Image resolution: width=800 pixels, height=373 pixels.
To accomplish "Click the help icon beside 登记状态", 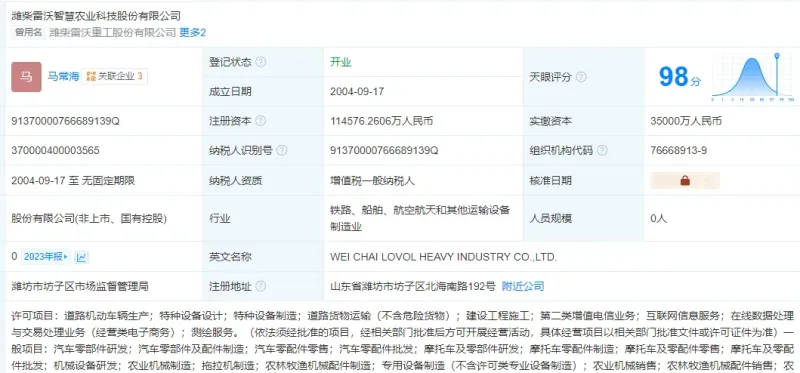I will [x=261, y=62].
